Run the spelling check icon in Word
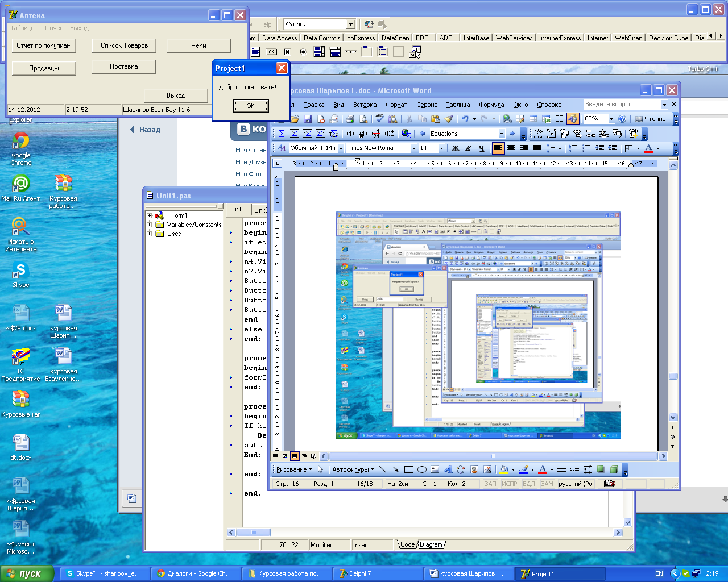This screenshot has height=582, width=728. (x=379, y=119)
